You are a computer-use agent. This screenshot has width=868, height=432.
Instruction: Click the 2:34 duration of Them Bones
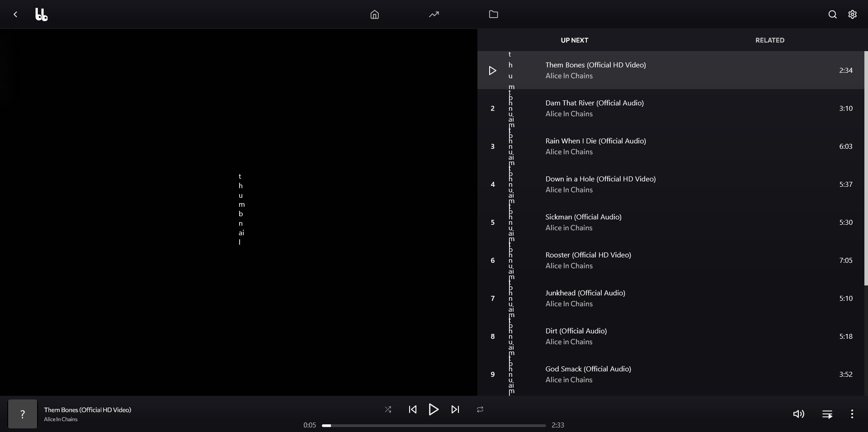click(846, 71)
